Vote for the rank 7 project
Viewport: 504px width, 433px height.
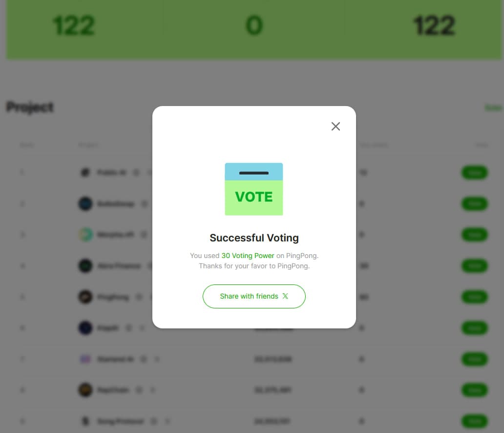coord(475,359)
